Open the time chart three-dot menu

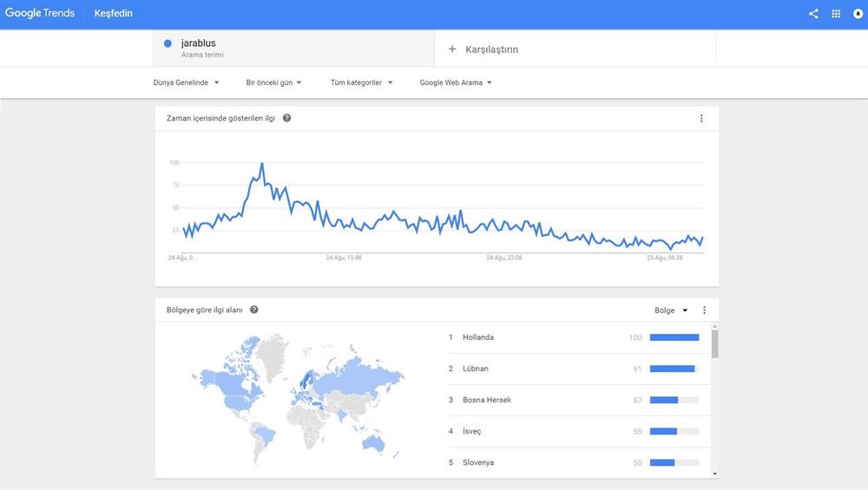tap(701, 118)
